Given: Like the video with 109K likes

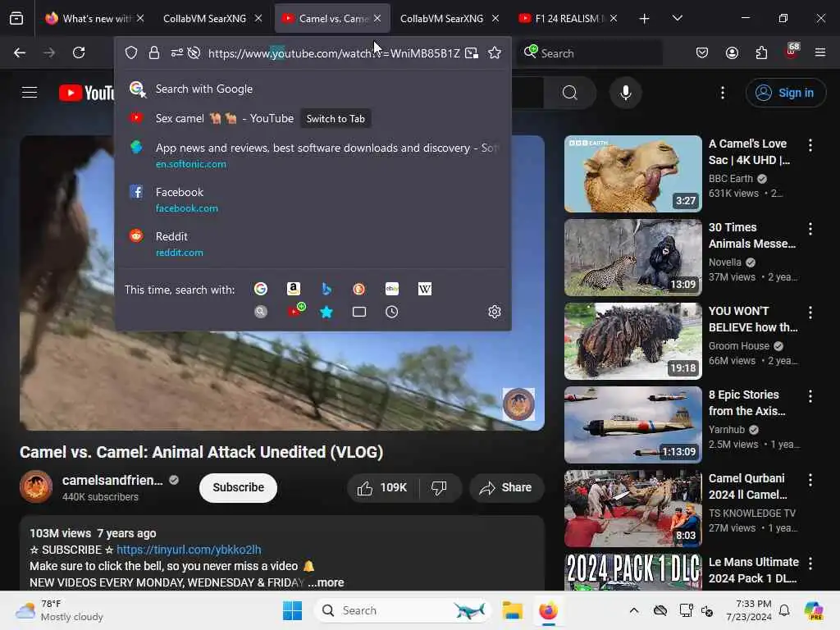Looking at the screenshot, I should pos(383,488).
